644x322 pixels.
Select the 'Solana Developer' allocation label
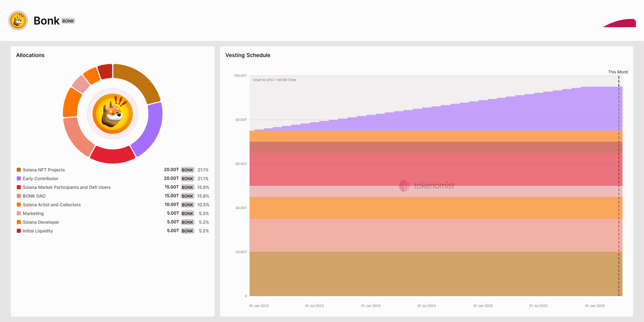coord(41,222)
